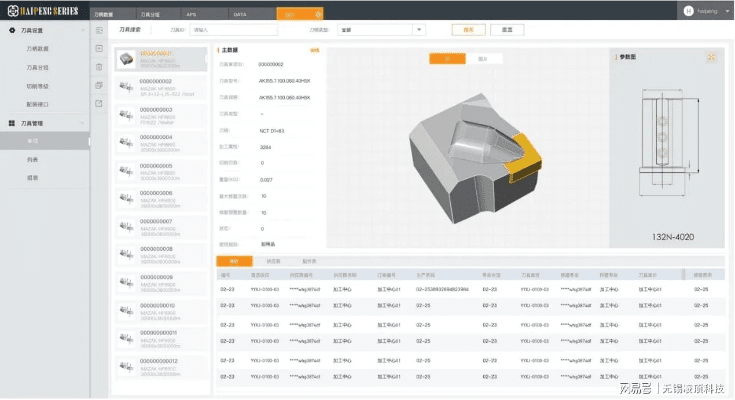735x400 pixels.
Task: Collapse the 刀具设置 sidebar section
Action: pyautogui.click(x=82, y=30)
